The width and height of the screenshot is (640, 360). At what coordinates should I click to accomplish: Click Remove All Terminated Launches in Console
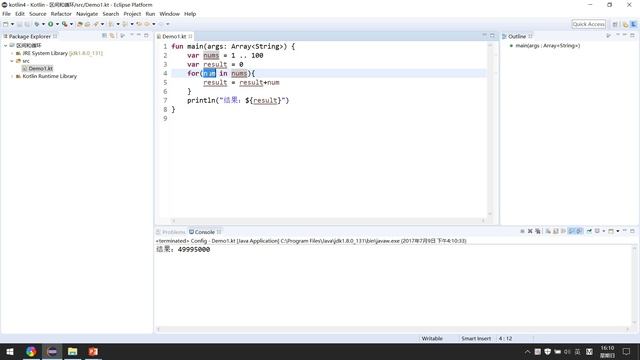click(538, 231)
